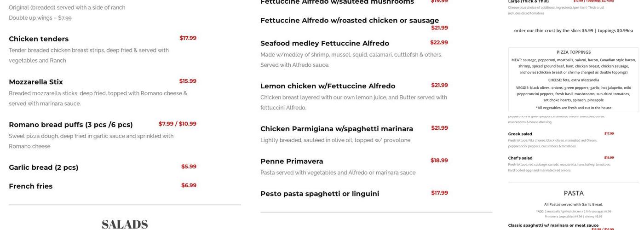The width and height of the screenshot is (644, 230).
Task: Click the Penne Primavera item title
Action: coord(292,161)
